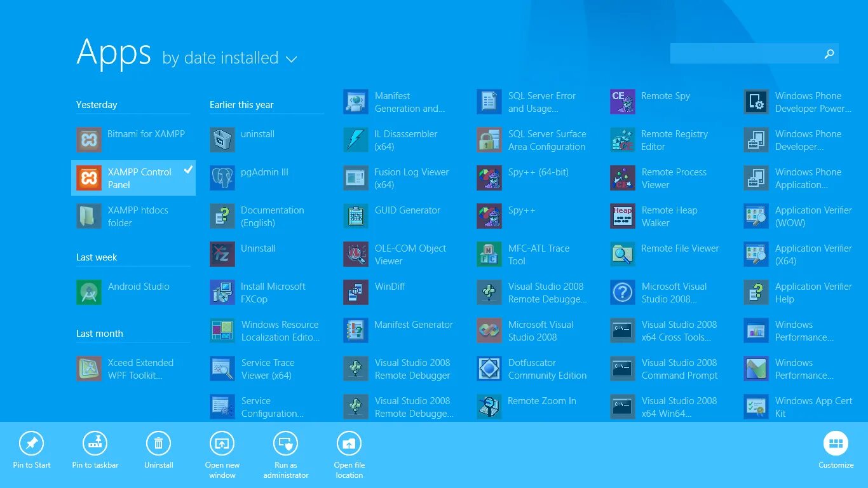Launch Service Trace Viewer (x64) icon
The height and width of the screenshot is (488, 868).
(x=222, y=369)
